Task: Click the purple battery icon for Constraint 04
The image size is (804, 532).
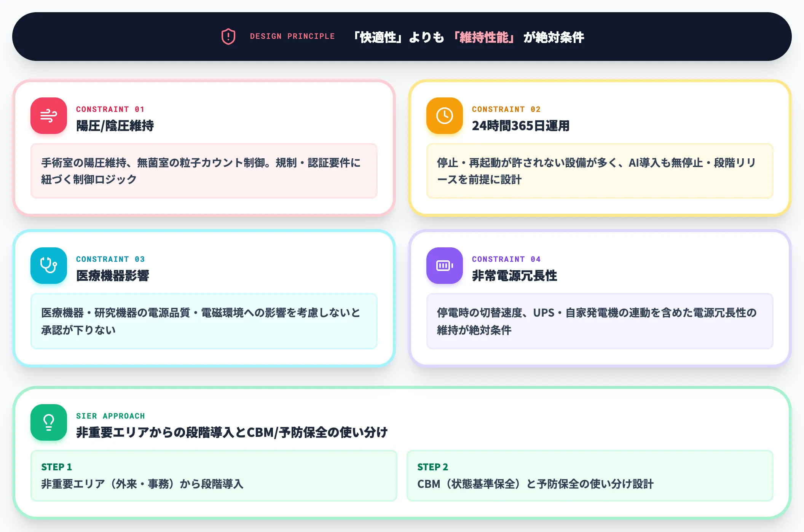Action: (445, 266)
